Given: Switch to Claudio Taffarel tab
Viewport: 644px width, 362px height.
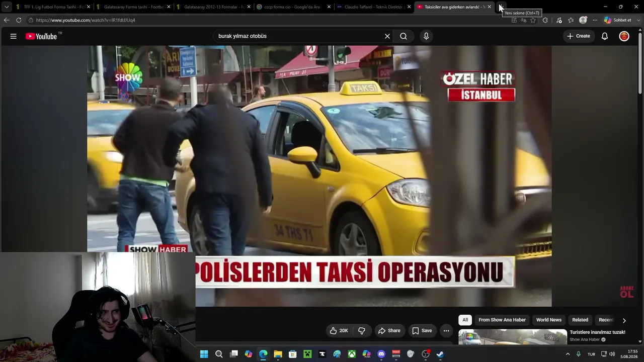Looking at the screenshot, I should pos(374,7).
